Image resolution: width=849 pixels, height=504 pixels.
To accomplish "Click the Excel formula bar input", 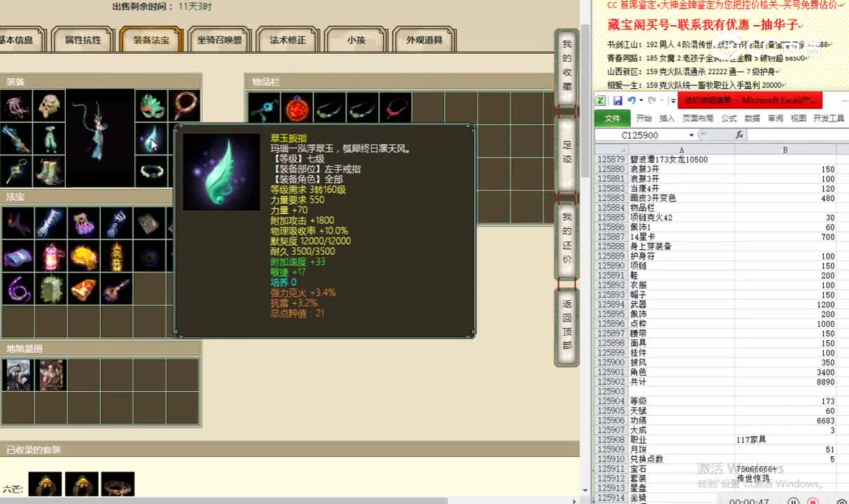I will [798, 135].
